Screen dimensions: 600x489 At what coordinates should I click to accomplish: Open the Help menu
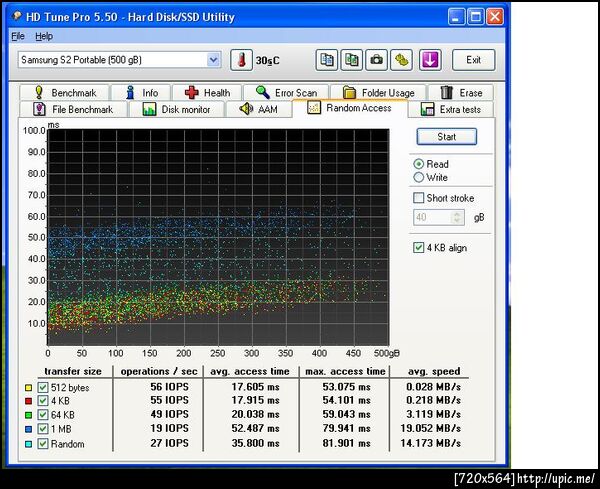click(44, 36)
